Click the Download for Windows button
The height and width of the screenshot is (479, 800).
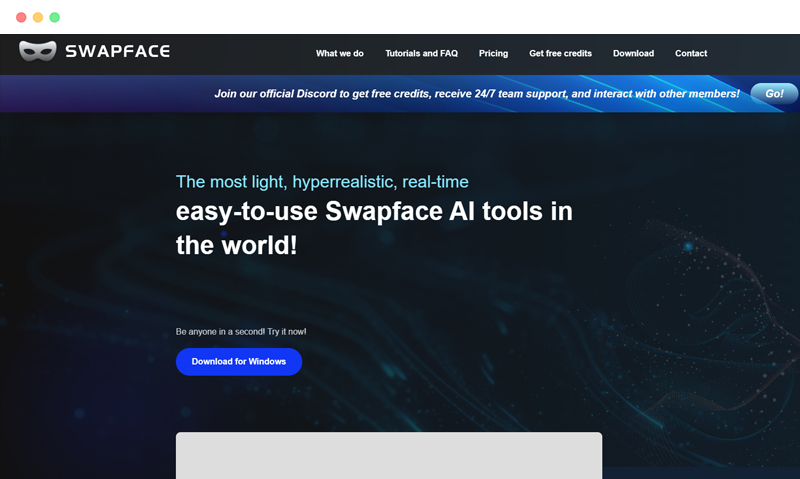(x=239, y=362)
